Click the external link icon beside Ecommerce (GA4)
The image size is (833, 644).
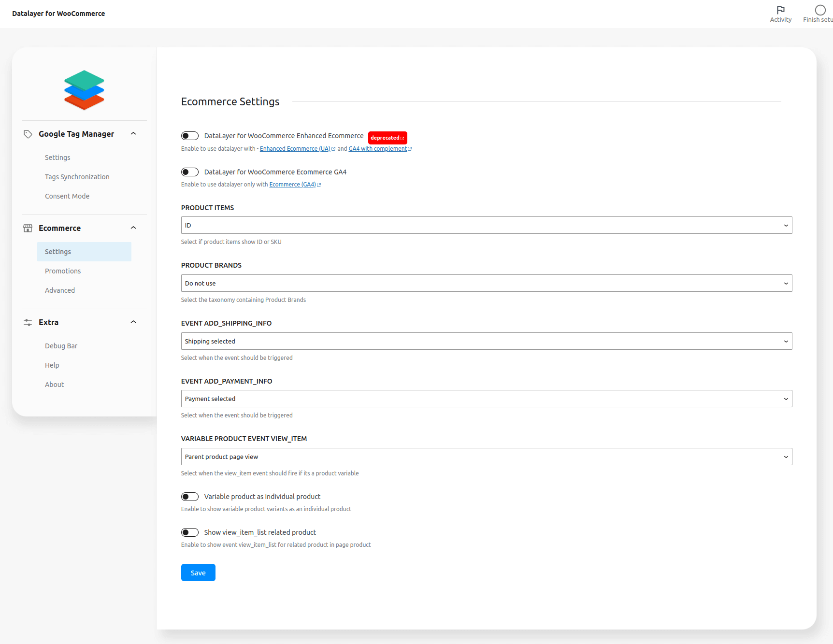pyautogui.click(x=318, y=184)
